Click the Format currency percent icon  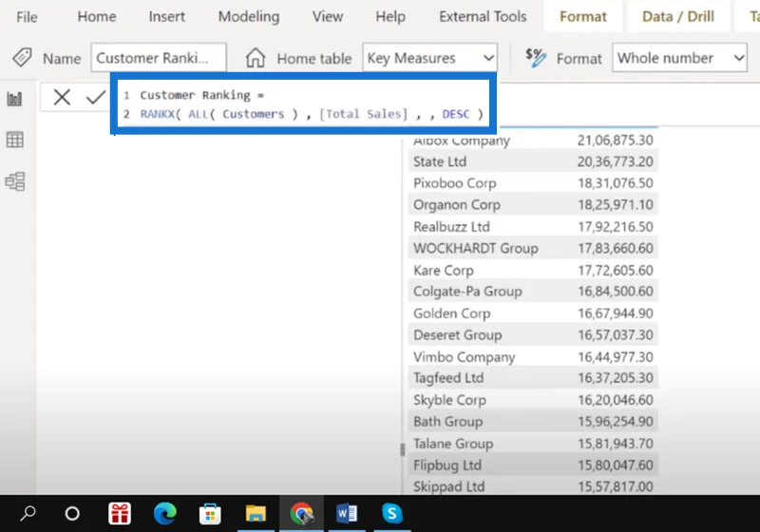[536, 58]
